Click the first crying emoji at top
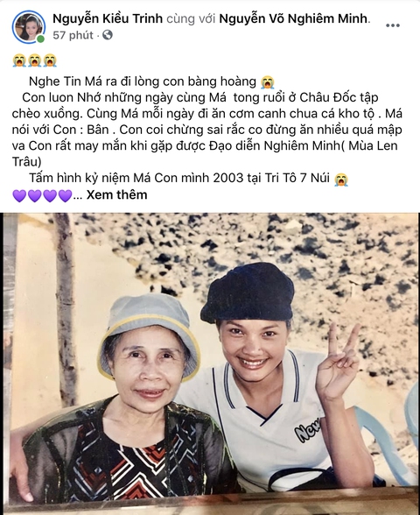Viewport: 420px width, 515px height. [19, 60]
